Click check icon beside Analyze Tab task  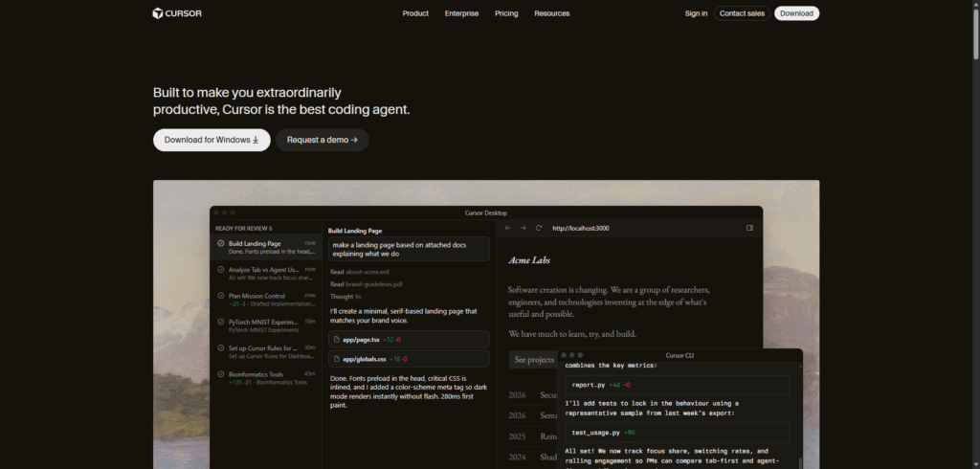point(221,270)
